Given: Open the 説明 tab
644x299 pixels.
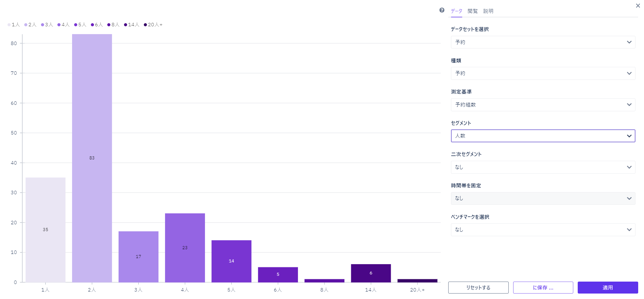Looking at the screenshot, I should tap(488, 11).
